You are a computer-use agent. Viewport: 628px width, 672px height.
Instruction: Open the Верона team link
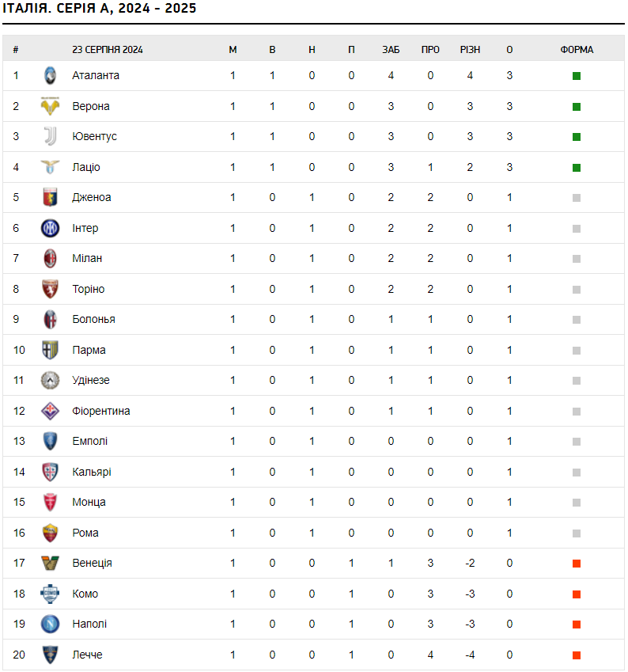[91, 106]
